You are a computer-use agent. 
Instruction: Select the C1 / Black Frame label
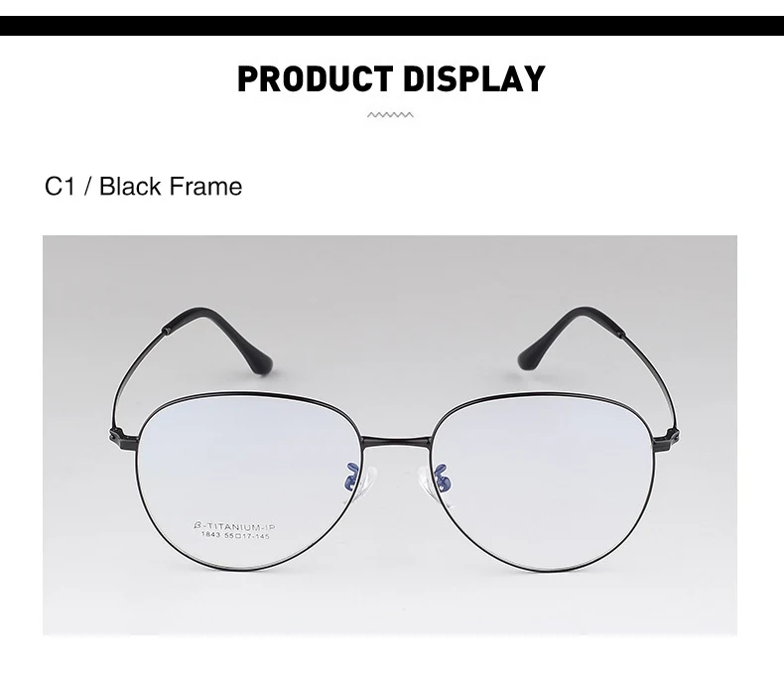click(x=144, y=186)
